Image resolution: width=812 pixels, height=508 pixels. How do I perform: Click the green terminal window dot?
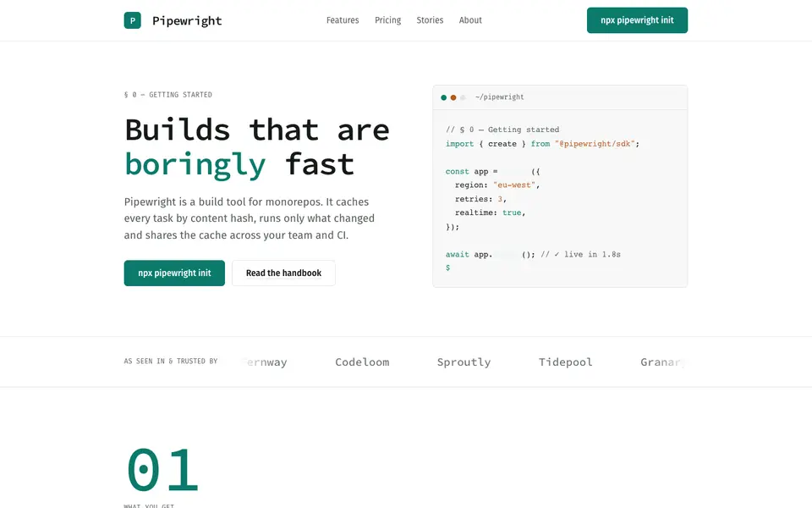[x=444, y=97]
